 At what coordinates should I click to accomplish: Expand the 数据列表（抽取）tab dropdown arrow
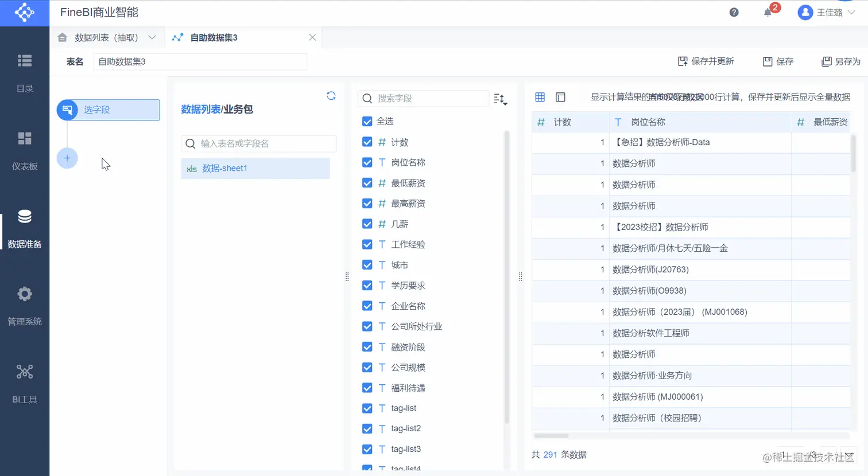[x=152, y=37]
